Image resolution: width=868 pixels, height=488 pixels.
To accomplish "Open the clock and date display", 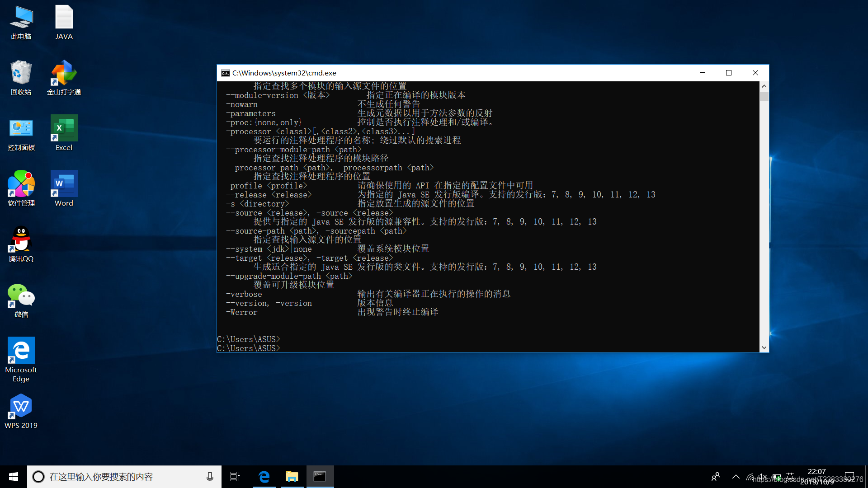I will (817, 477).
